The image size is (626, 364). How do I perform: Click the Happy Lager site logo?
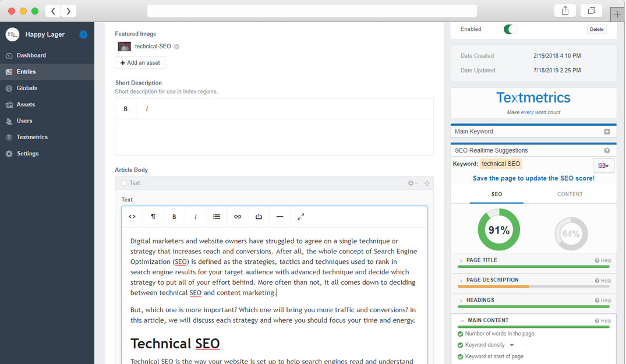pos(12,34)
